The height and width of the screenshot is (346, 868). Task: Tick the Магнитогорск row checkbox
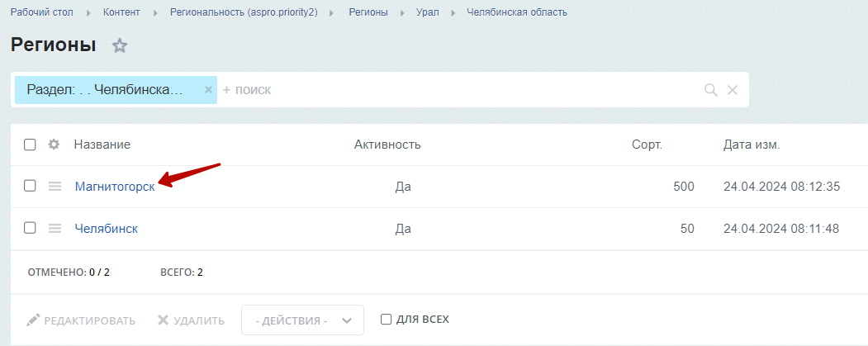[30, 186]
